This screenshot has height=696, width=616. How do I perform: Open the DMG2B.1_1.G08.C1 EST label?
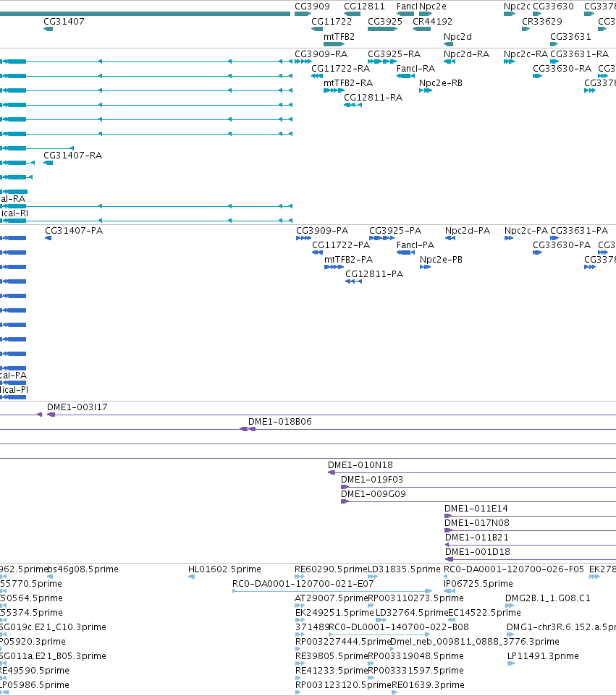click(548, 598)
